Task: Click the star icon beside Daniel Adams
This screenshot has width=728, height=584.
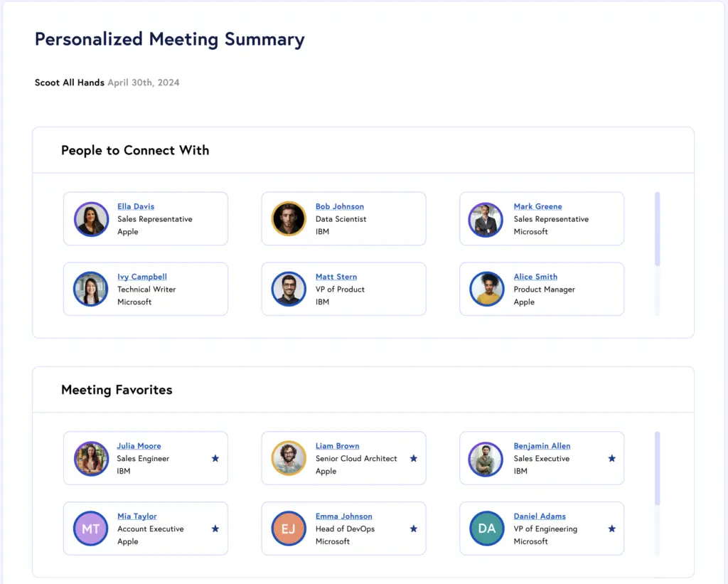Action: [x=612, y=529]
